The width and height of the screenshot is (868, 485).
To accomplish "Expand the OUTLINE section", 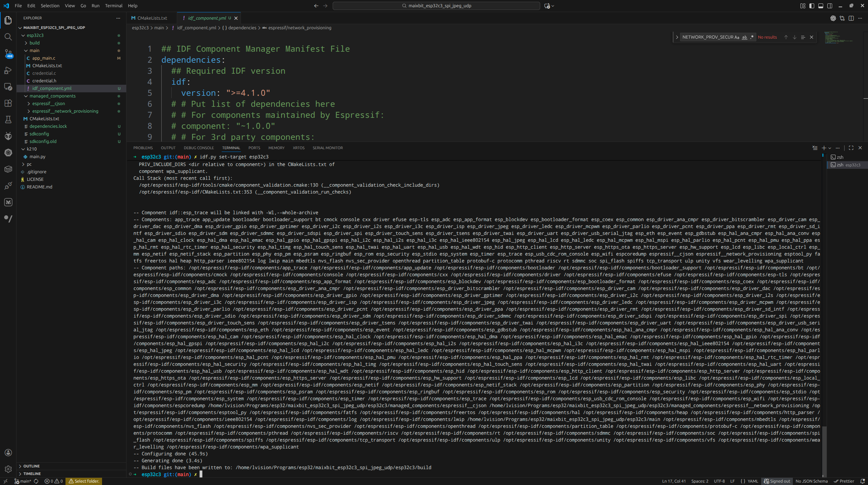I will pyautogui.click(x=31, y=466).
